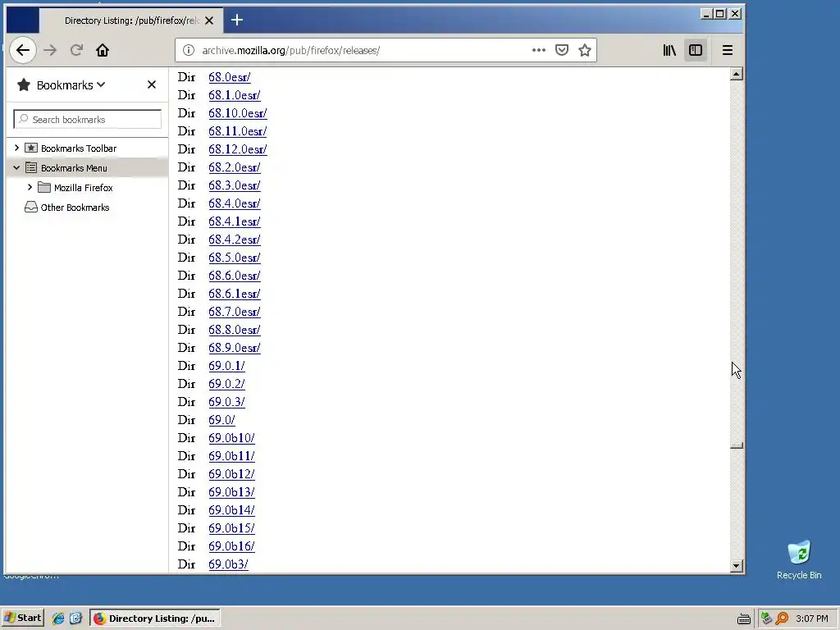Click the Search bookmarks field
840x630 pixels.
(87, 119)
